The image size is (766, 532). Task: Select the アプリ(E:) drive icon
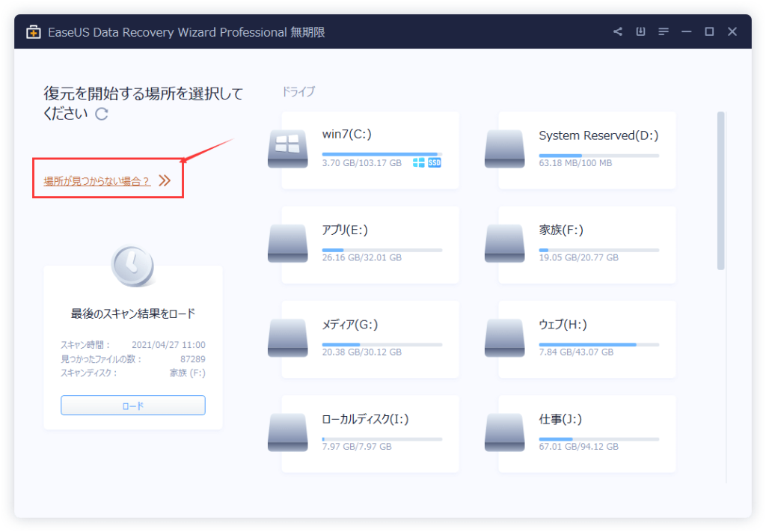[288, 243]
